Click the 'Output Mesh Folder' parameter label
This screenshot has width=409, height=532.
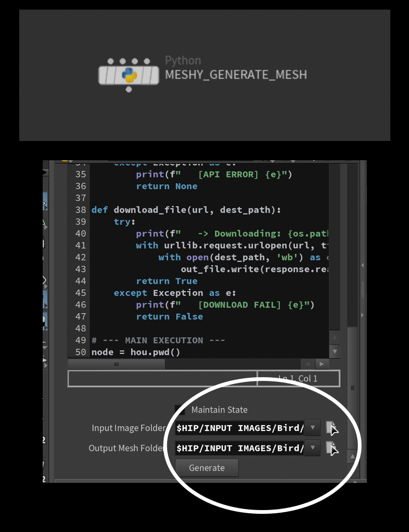click(126, 448)
